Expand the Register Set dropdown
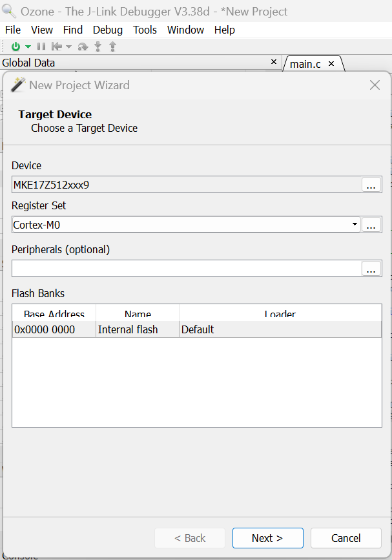The image size is (392, 560). click(355, 225)
